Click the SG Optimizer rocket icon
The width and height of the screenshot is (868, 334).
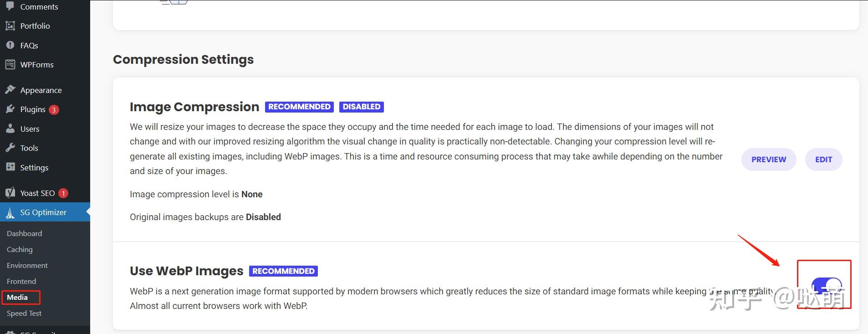(10, 213)
